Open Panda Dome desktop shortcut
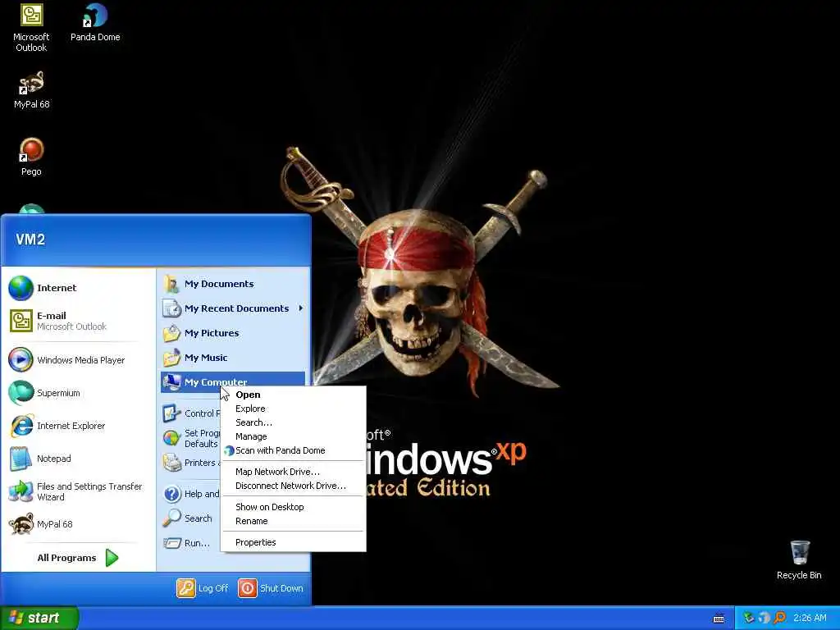This screenshot has height=630, width=840. coord(95,22)
